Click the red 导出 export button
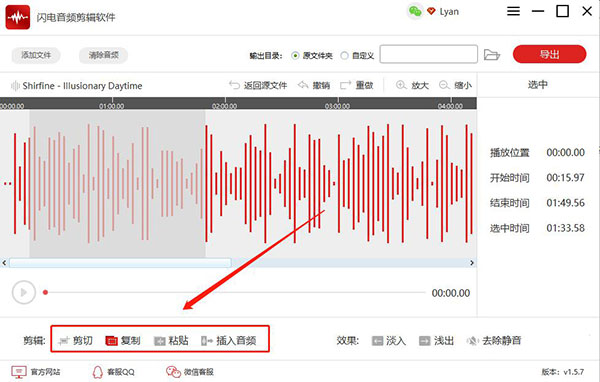The image size is (600, 382). (549, 54)
